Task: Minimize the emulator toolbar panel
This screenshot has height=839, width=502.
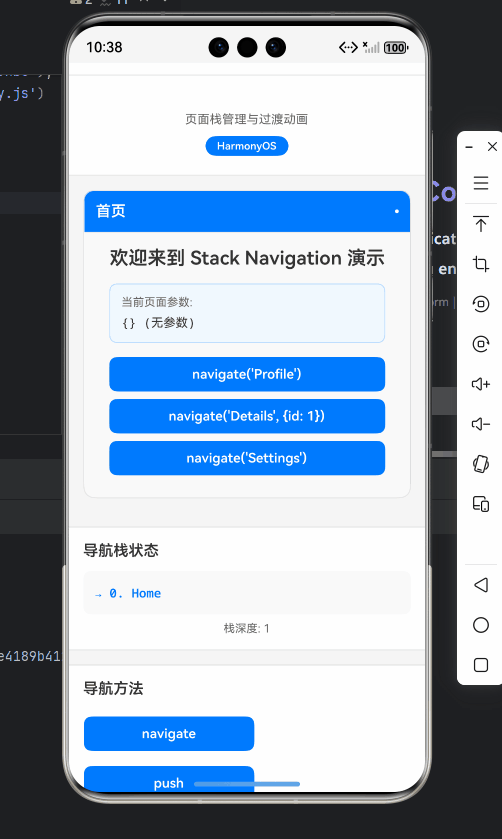Action: point(469,147)
